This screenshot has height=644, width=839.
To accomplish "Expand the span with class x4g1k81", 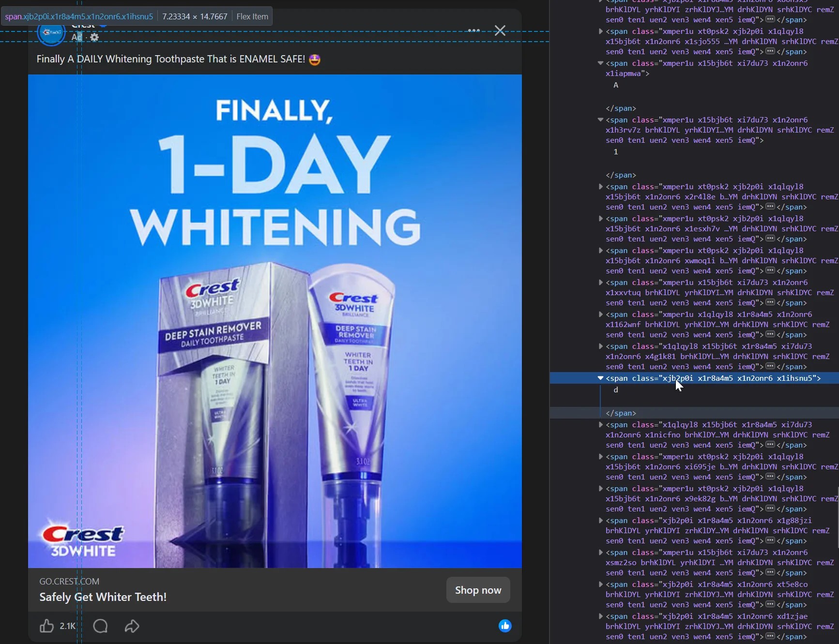I will [601, 346].
